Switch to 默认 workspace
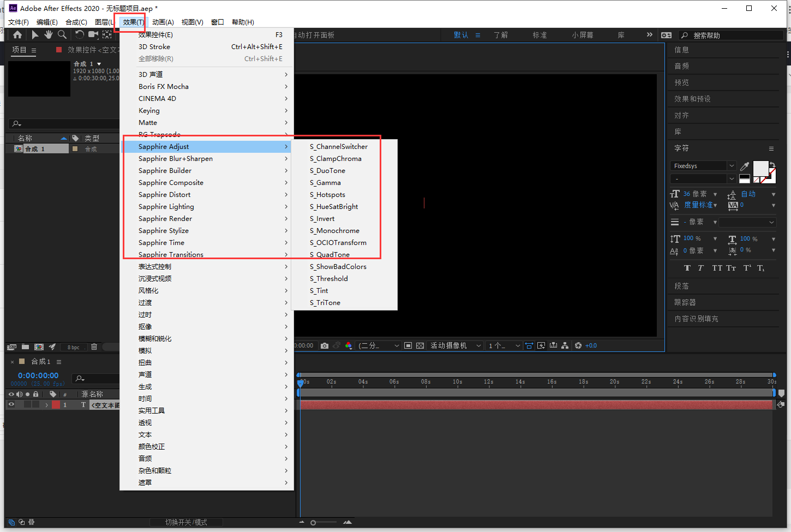This screenshot has width=791, height=532. pos(461,35)
